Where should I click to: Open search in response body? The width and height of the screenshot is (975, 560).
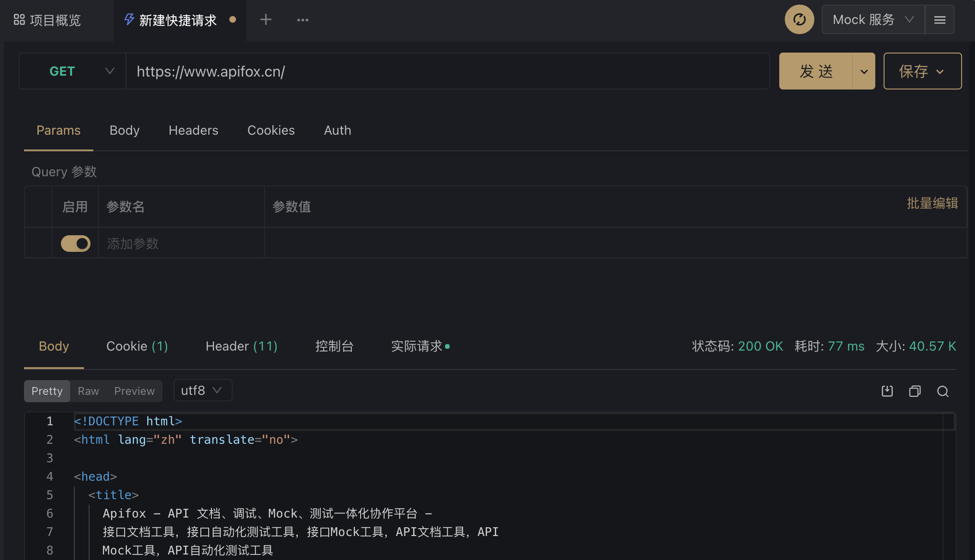point(943,391)
